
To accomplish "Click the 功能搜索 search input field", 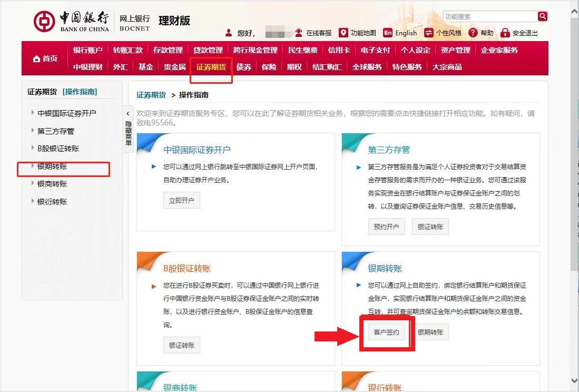I will coord(490,16).
